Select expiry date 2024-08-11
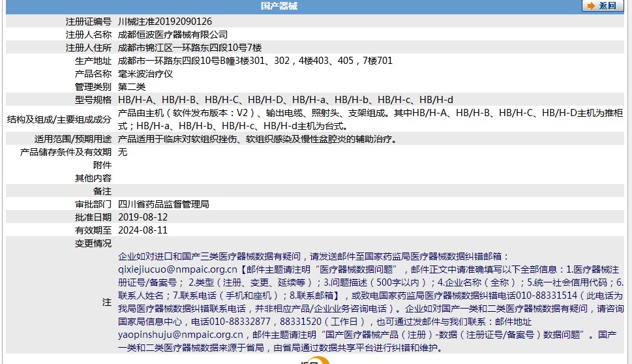 pos(143,230)
